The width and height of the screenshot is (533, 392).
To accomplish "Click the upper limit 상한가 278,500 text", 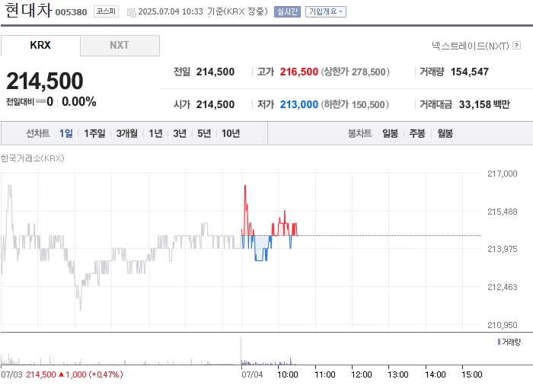I will pyautogui.click(x=356, y=72).
